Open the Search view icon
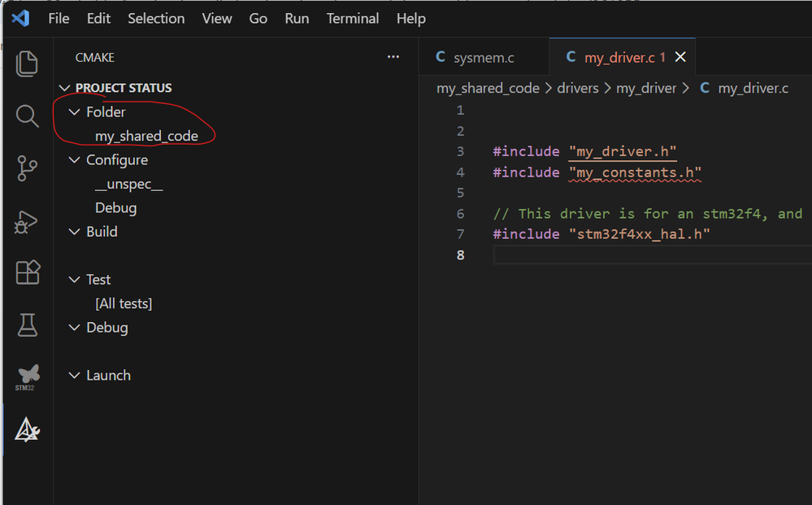 pos(27,115)
